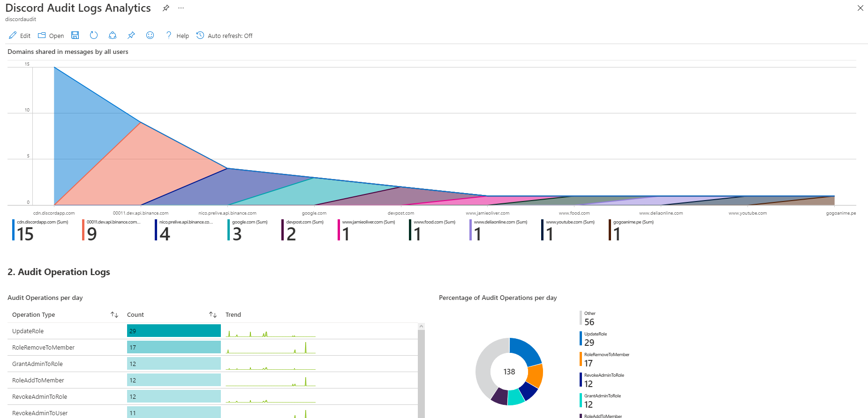868x418 pixels.
Task: Select the RevokeAdminToRole row
Action: [x=212, y=396]
